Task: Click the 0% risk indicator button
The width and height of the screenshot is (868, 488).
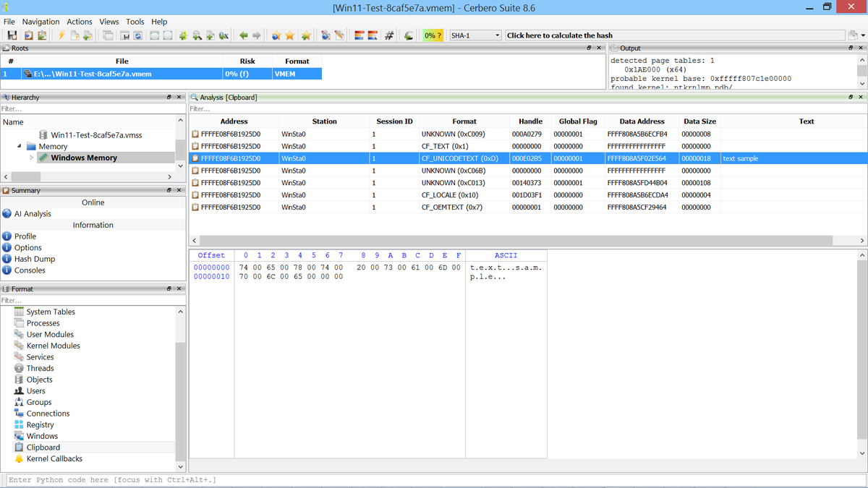Action: click(x=433, y=35)
